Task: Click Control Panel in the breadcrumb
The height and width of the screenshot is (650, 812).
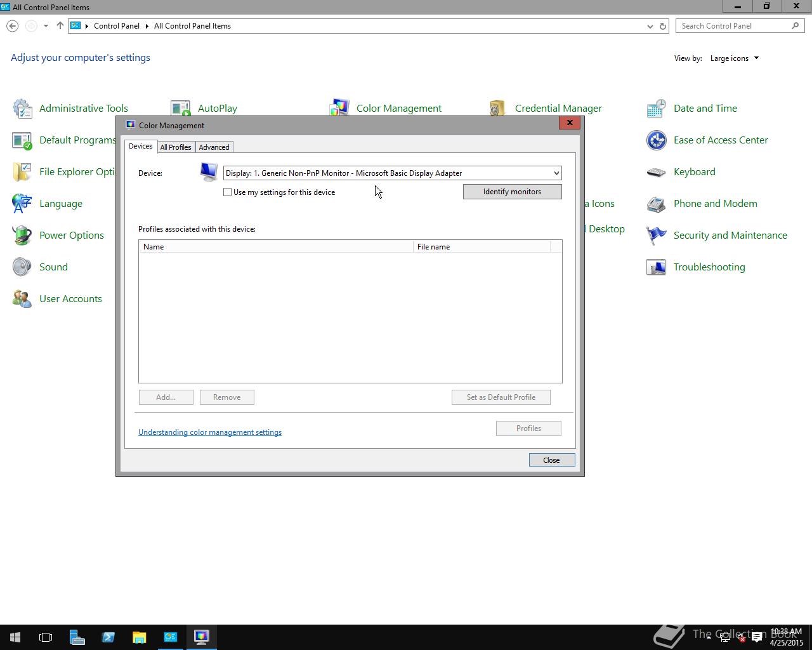Action: (117, 26)
